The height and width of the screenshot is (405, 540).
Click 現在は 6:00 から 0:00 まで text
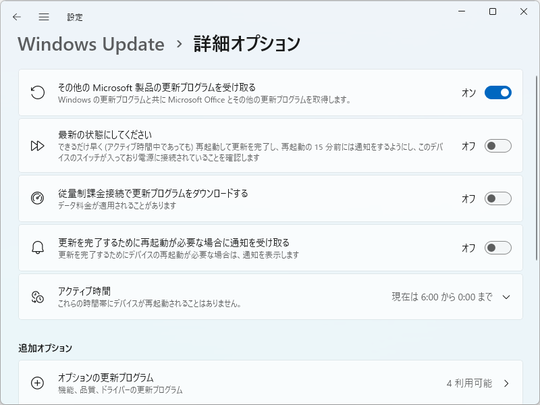(442, 297)
